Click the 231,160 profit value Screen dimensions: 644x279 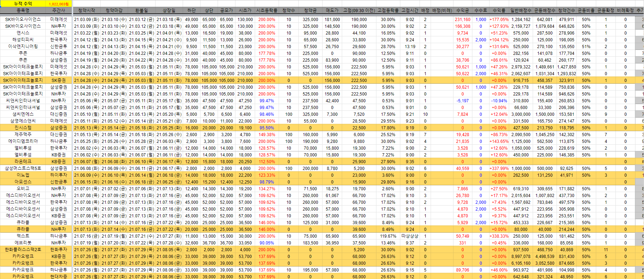tap(463, 20)
